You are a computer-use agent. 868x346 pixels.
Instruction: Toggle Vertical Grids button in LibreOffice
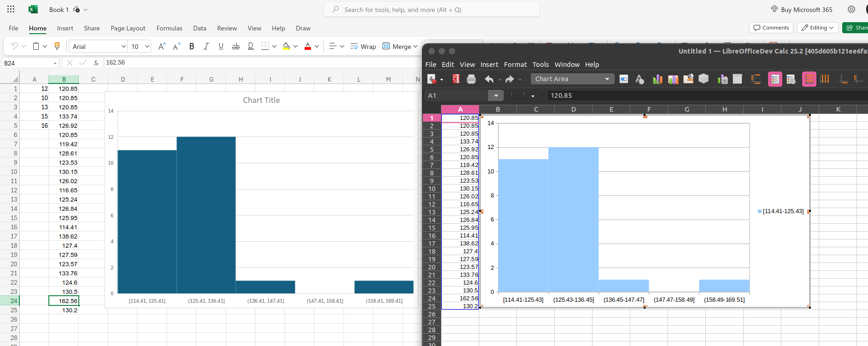pyautogui.click(x=825, y=79)
